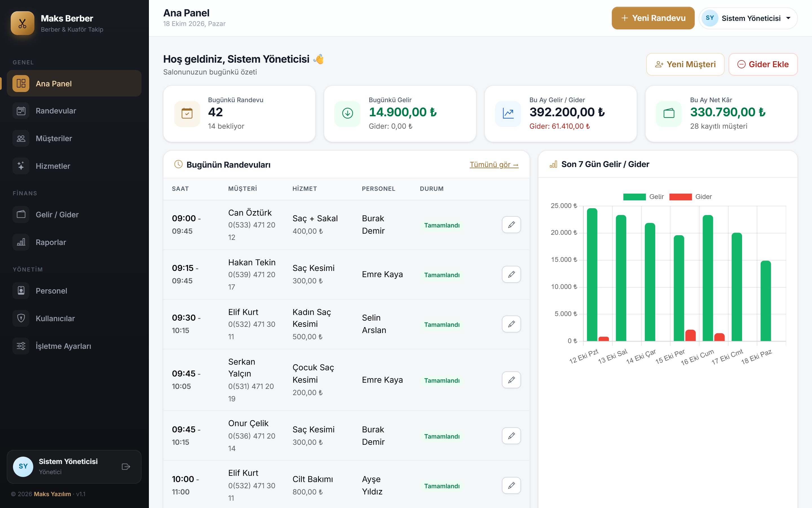This screenshot has height=508, width=812.
Task: Click the Bu Ay Net Kâr wallet icon
Action: click(669, 113)
